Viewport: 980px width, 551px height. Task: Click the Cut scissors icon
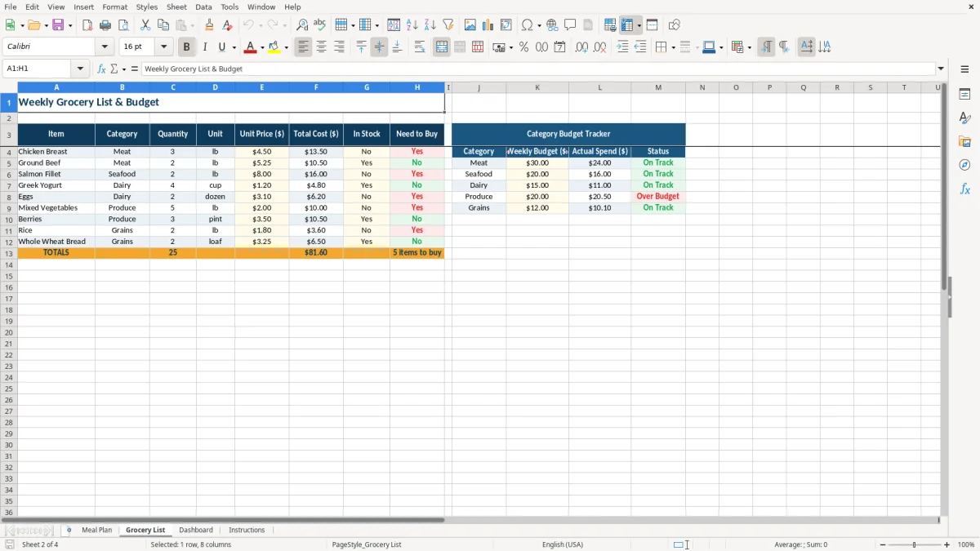(x=145, y=25)
